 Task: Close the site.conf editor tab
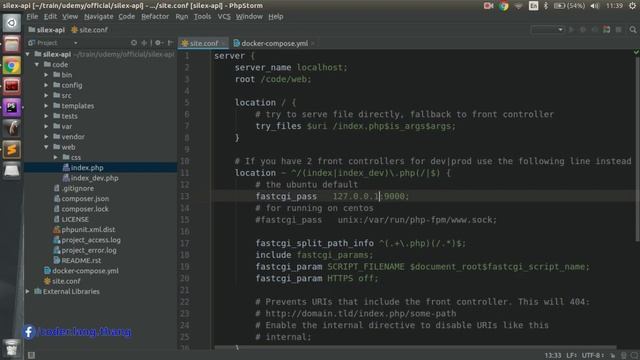click(x=224, y=43)
